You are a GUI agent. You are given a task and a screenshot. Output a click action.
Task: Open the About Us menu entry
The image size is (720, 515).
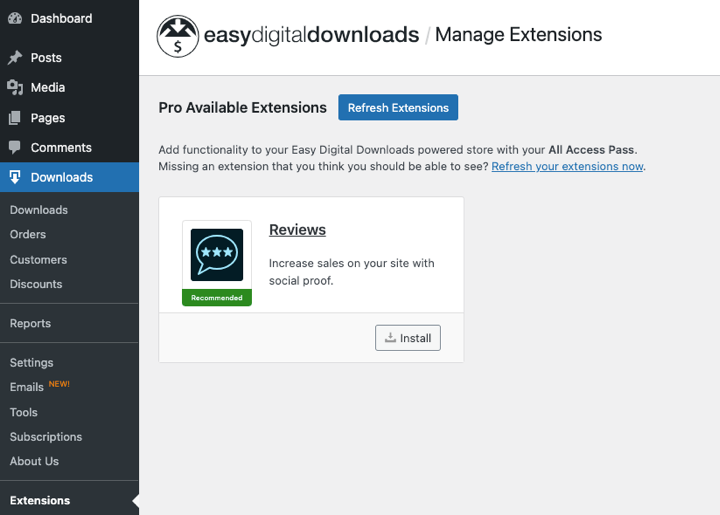pos(34,461)
